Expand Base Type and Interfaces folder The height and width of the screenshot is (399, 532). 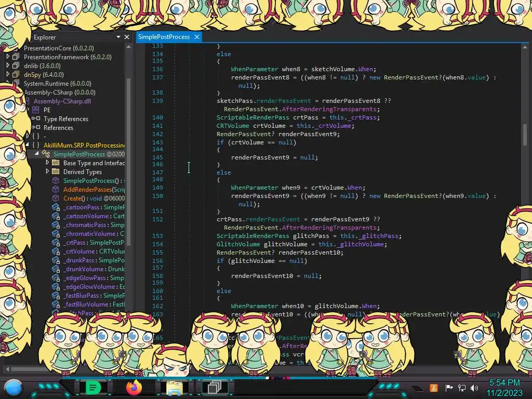[47, 163]
